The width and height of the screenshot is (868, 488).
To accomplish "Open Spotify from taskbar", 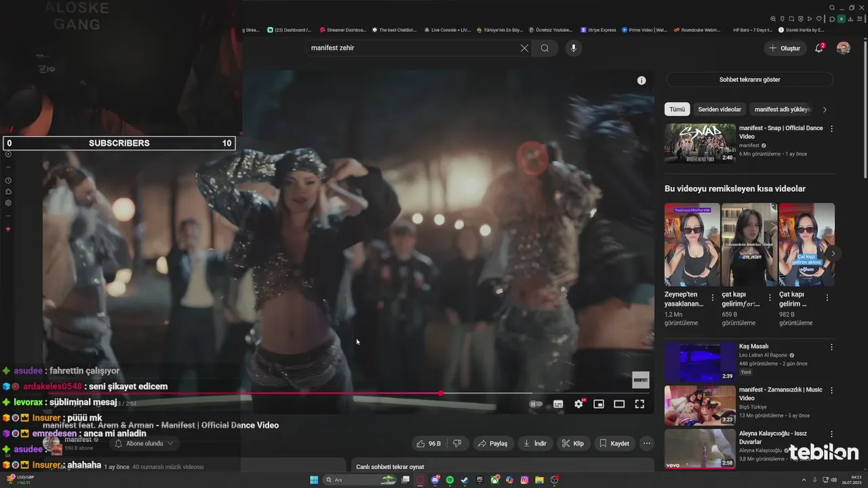I will [450, 480].
